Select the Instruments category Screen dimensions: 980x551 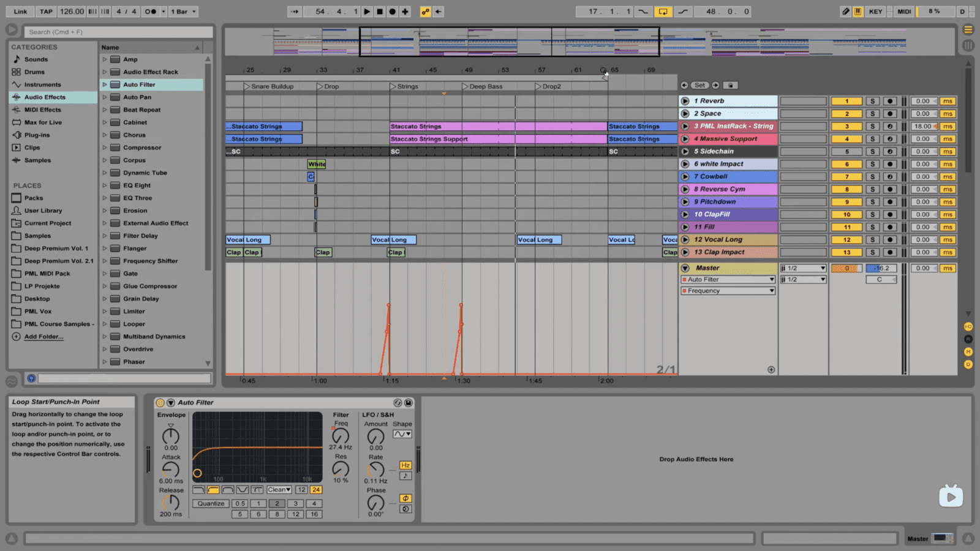pyautogui.click(x=42, y=84)
